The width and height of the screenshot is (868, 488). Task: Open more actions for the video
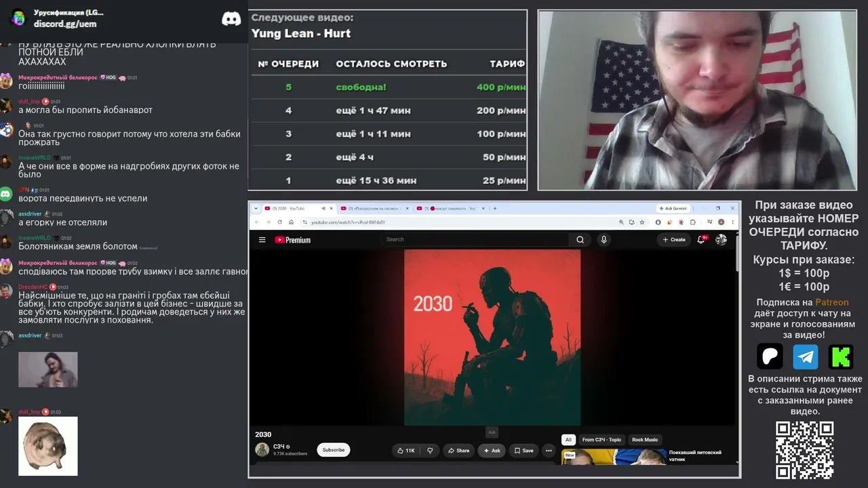tap(549, 451)
